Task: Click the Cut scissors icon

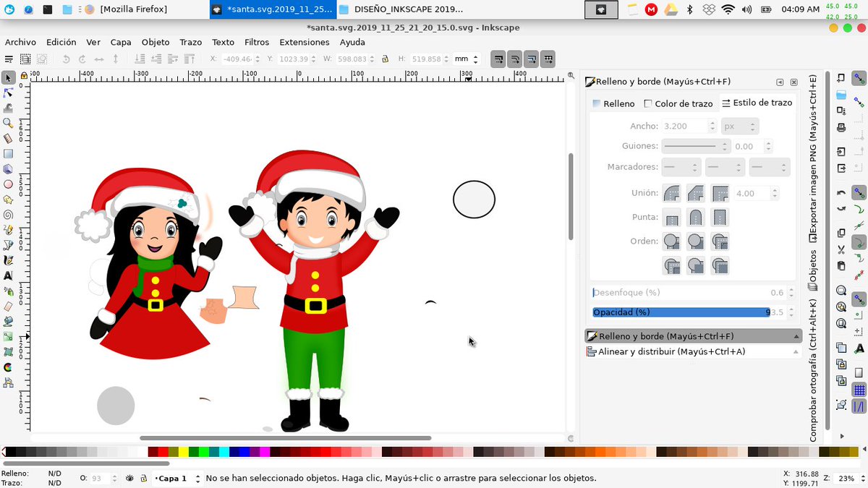Action: 841,249
